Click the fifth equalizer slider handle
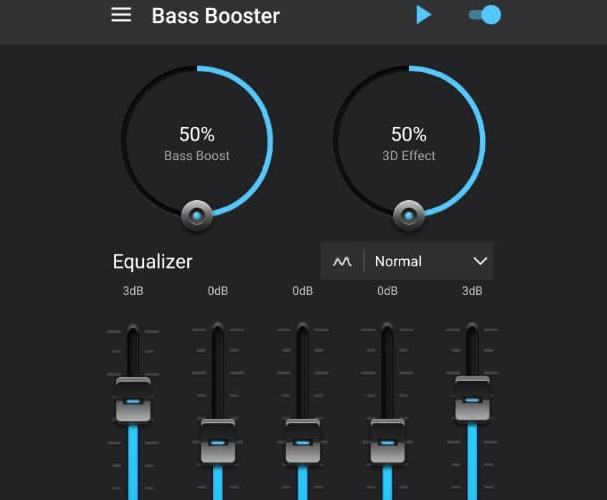Viewport: 607px width, 500px height. point(472,399)
